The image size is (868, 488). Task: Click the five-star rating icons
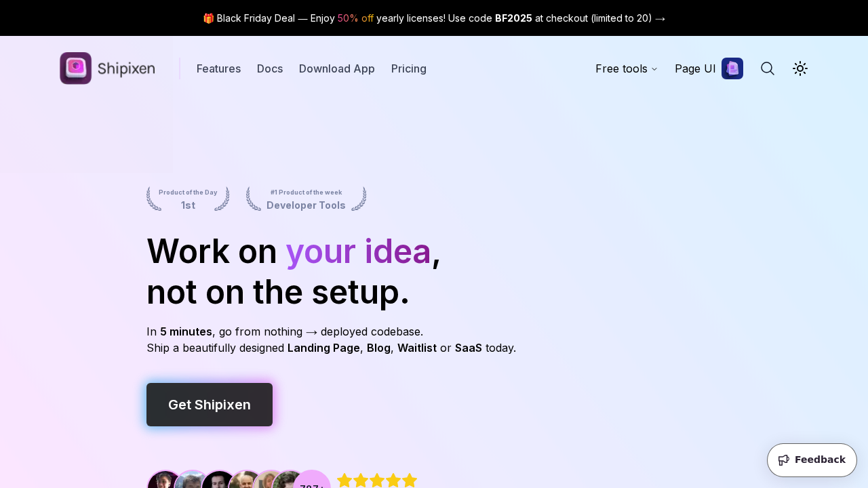pyautogui.click(x=377, y=481)
